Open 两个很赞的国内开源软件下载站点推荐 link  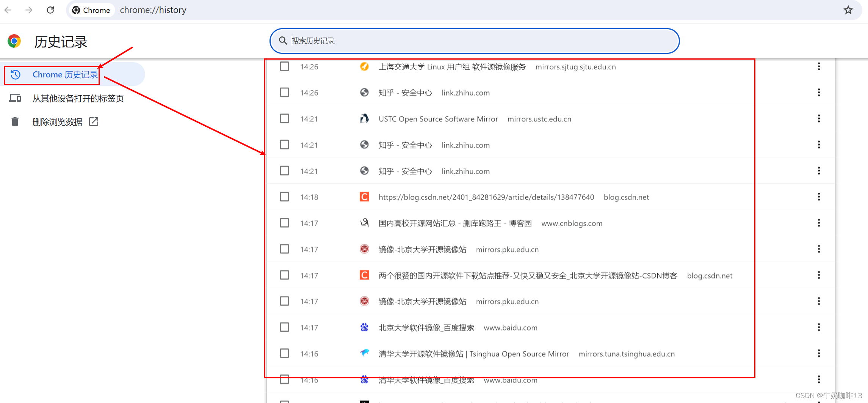pos(528,275)
